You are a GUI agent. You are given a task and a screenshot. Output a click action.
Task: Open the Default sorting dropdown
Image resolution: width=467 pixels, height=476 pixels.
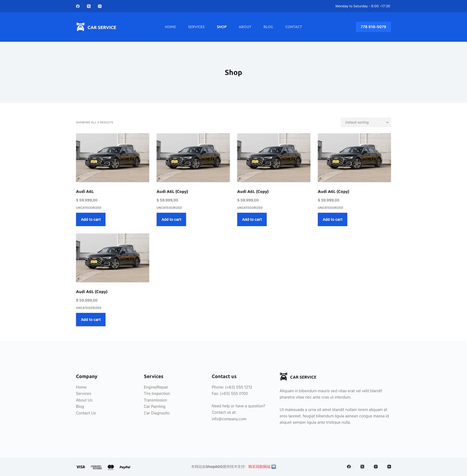[366, 122]
